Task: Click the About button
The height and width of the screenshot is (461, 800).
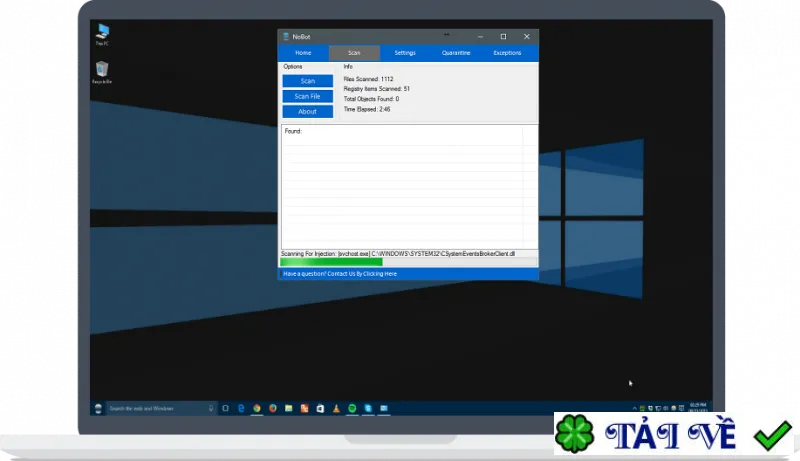Action: pos(308,112)
